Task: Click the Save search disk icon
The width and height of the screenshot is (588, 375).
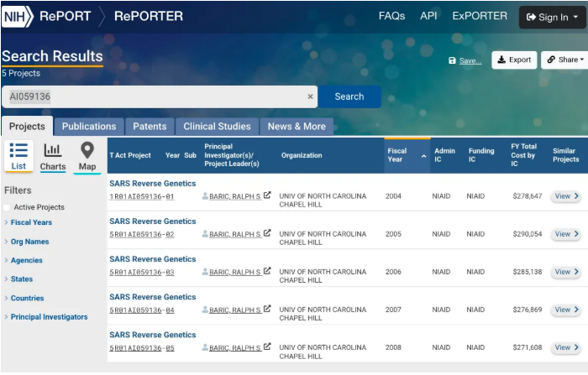Action: click(x=452, y=60)
